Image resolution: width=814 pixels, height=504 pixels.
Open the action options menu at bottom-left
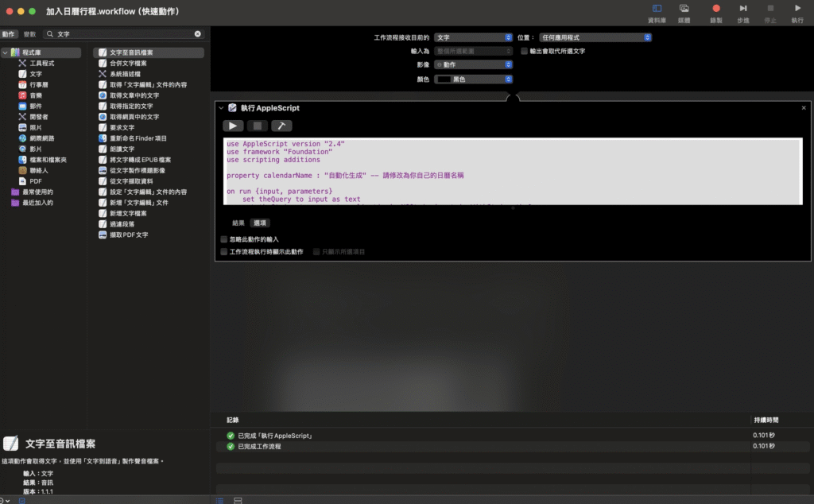(4, 500)
